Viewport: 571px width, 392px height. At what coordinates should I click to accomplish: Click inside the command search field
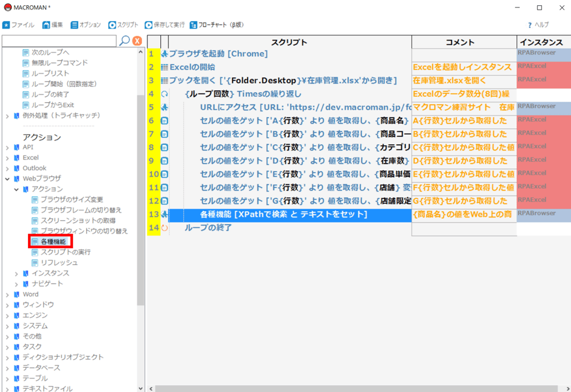click(59, 41)
